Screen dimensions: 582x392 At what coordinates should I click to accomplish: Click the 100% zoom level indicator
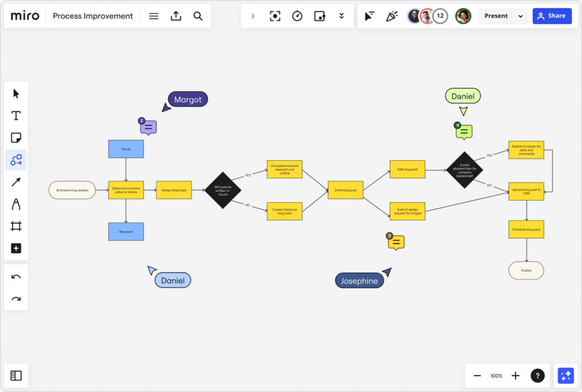point(496,376)
